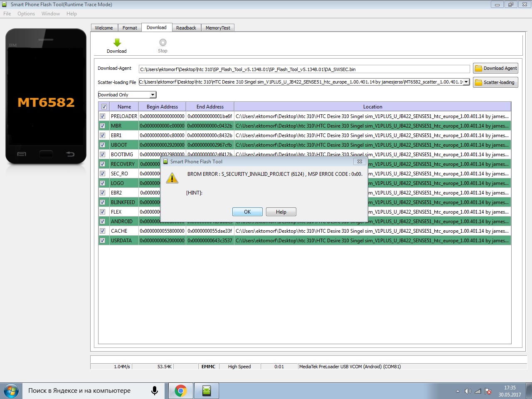Open the Download Only mode dropdown

coord(153,95)
